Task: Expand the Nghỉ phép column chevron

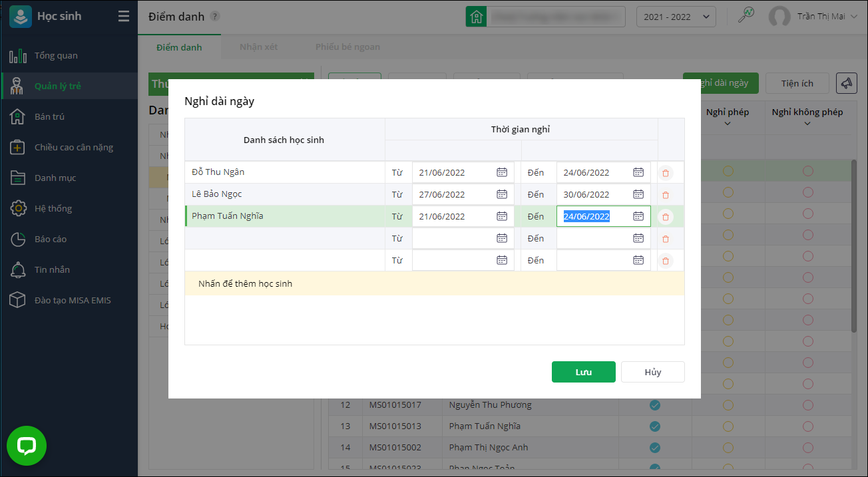Action: [728, 124]
